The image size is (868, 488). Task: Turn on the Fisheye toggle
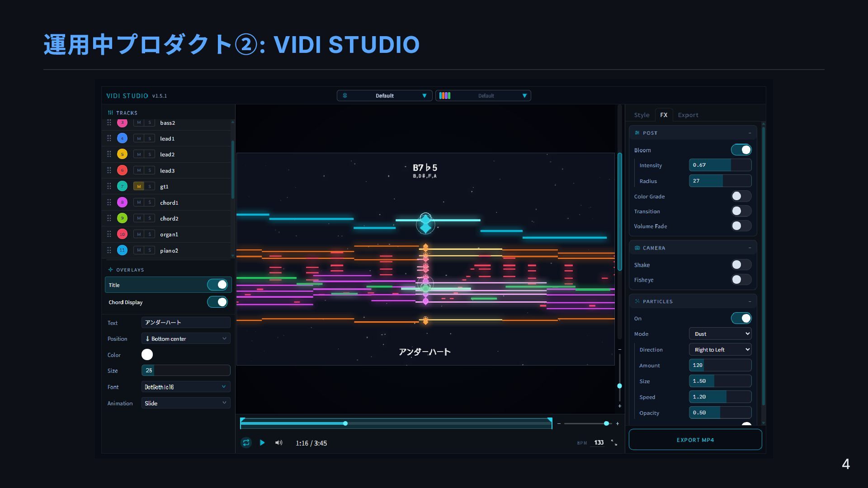[741, 280]
